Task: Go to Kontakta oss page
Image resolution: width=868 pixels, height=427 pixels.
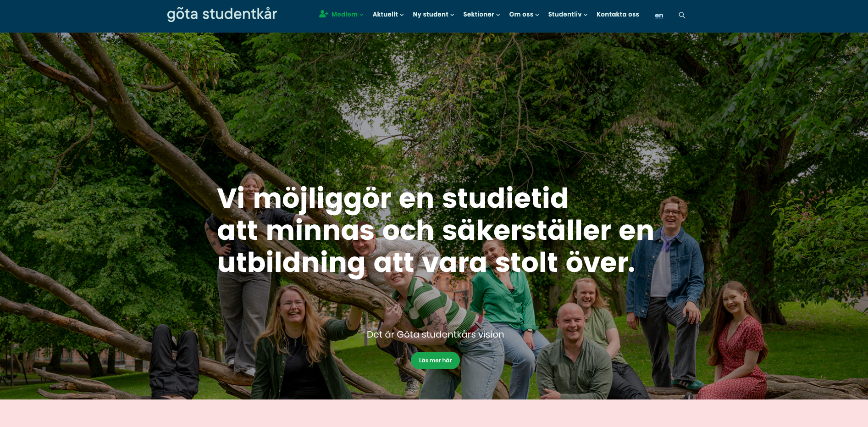Action: pos(618,14)
